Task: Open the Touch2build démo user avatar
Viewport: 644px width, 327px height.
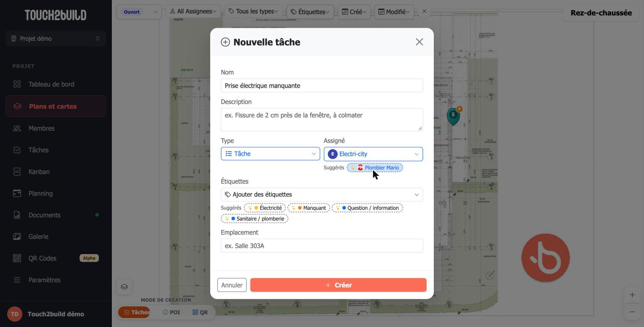Action: pos(15,314)
